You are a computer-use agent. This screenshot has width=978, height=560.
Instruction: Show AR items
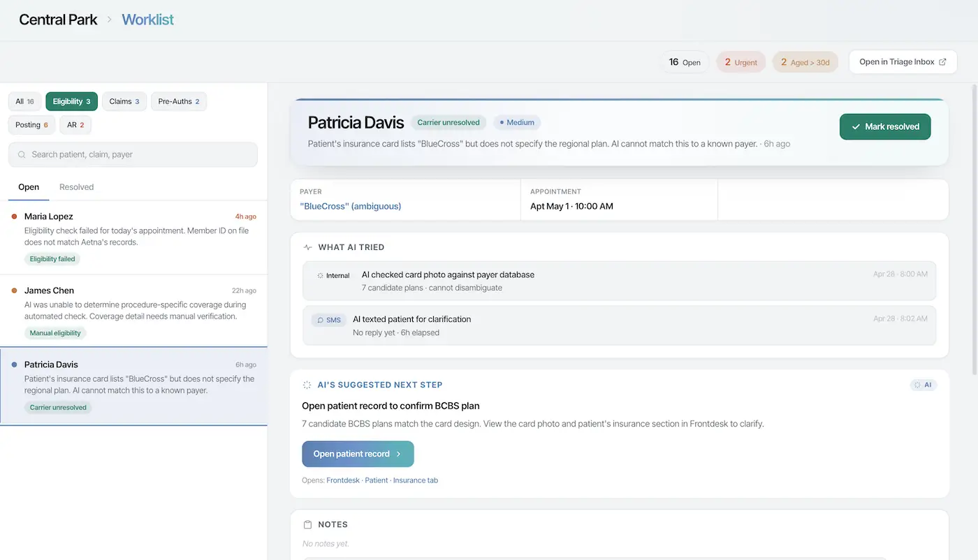pos(75,125)
